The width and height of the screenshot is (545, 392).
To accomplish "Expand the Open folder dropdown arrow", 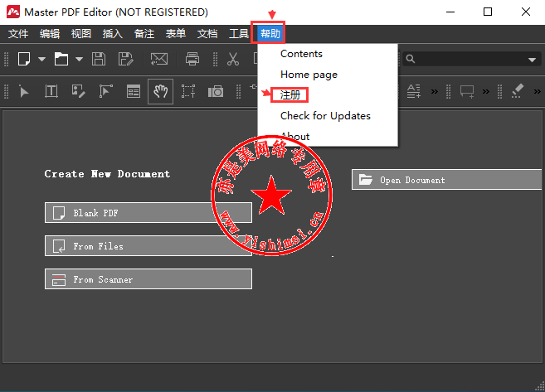I will [80, 59].
